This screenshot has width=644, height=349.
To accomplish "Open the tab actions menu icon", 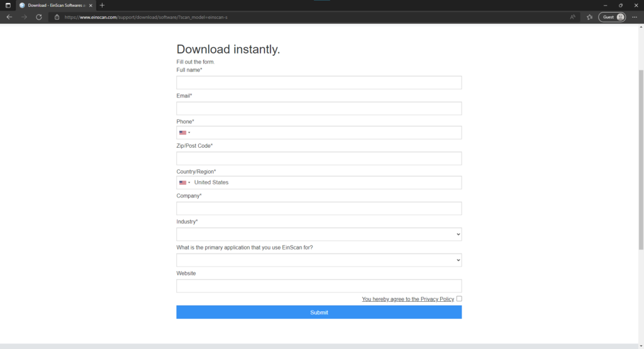I will tap(8, 5).
